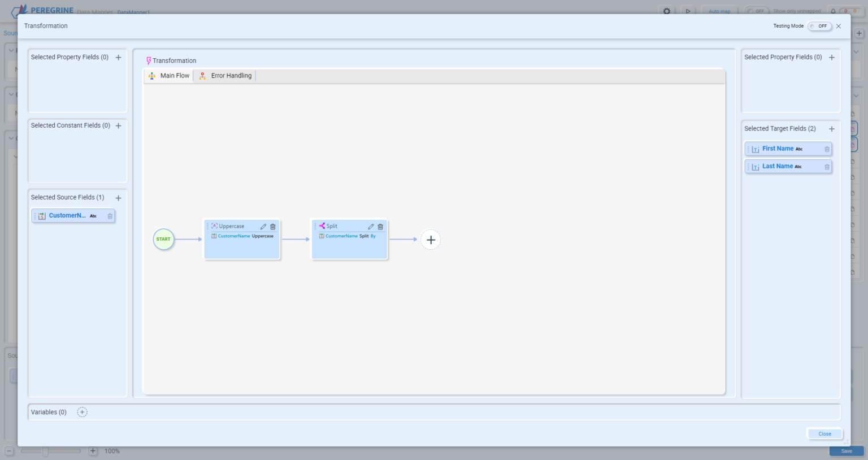
Task: Add a selected source field
Action: (x=118, y=198)
